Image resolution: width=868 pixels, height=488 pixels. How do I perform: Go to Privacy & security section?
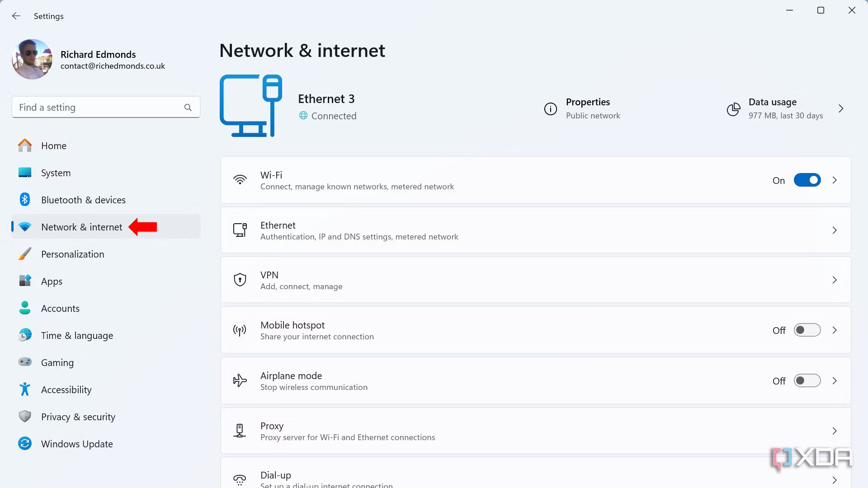[78, 417]
